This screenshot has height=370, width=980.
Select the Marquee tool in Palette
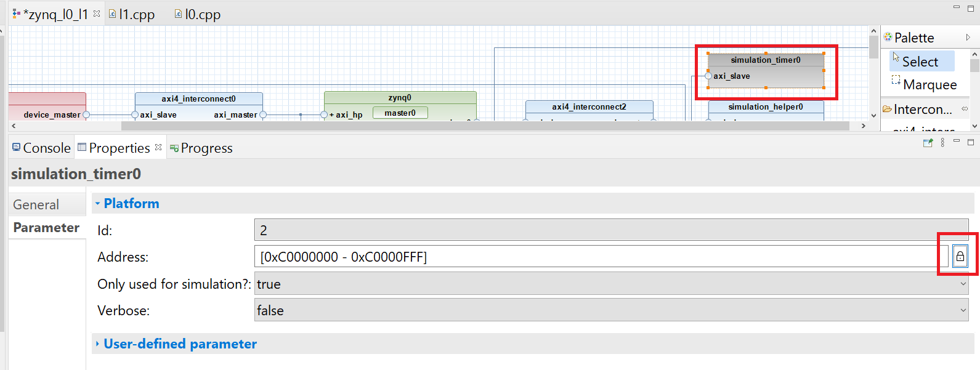924,84
